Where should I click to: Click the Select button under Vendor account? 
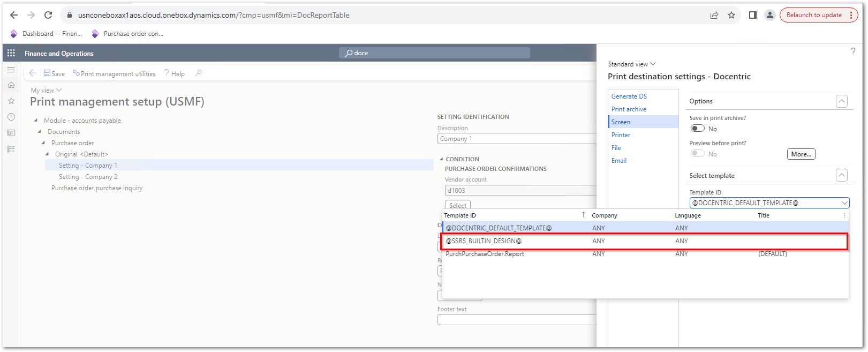[458, 205]
